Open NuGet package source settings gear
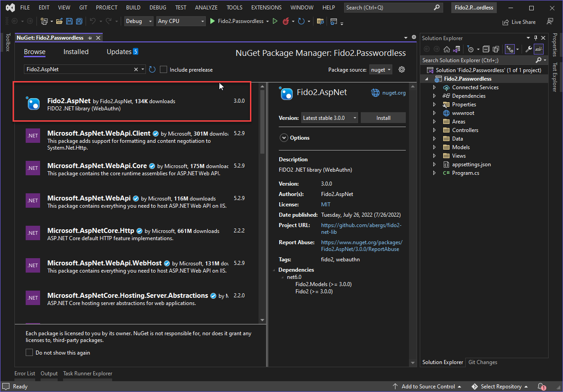This screenshot has height=392, width=563. 402,69
